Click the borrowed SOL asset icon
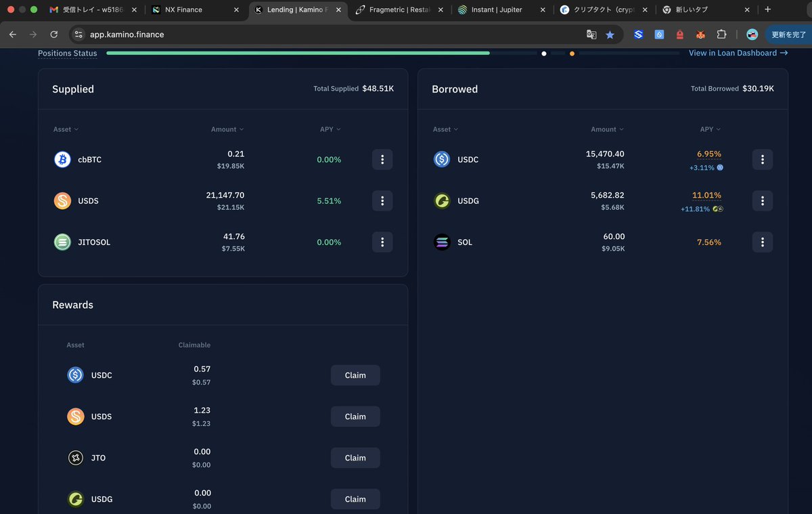Viewport: 812px width, 514px height. (442, 242)
